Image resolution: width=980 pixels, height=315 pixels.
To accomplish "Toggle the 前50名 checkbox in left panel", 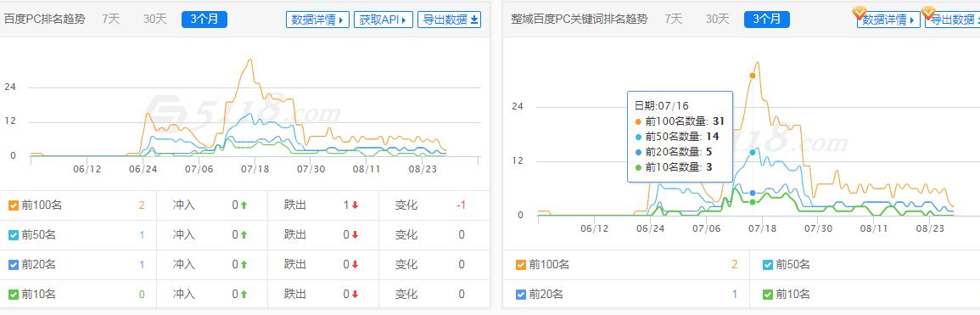I will (x=13, y=235).
